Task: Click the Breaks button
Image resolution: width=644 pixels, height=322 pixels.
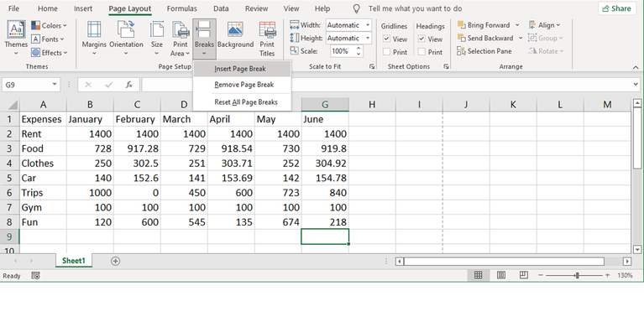Action: (x=204, y=39)
